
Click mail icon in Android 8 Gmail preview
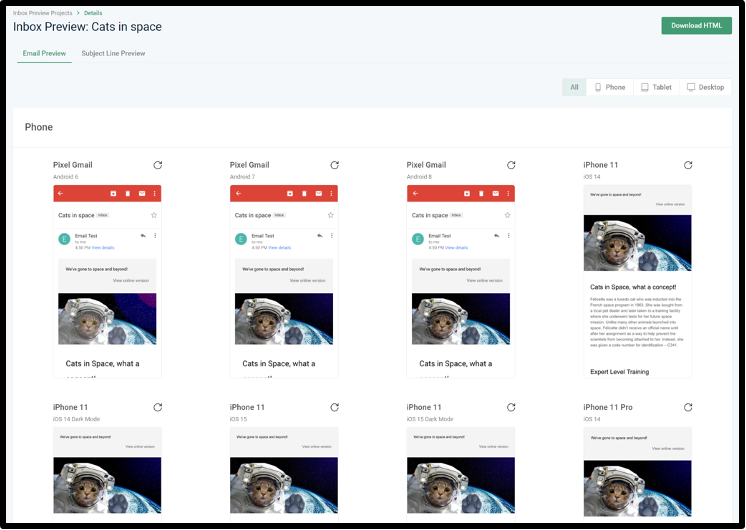(x=496, y=193)
